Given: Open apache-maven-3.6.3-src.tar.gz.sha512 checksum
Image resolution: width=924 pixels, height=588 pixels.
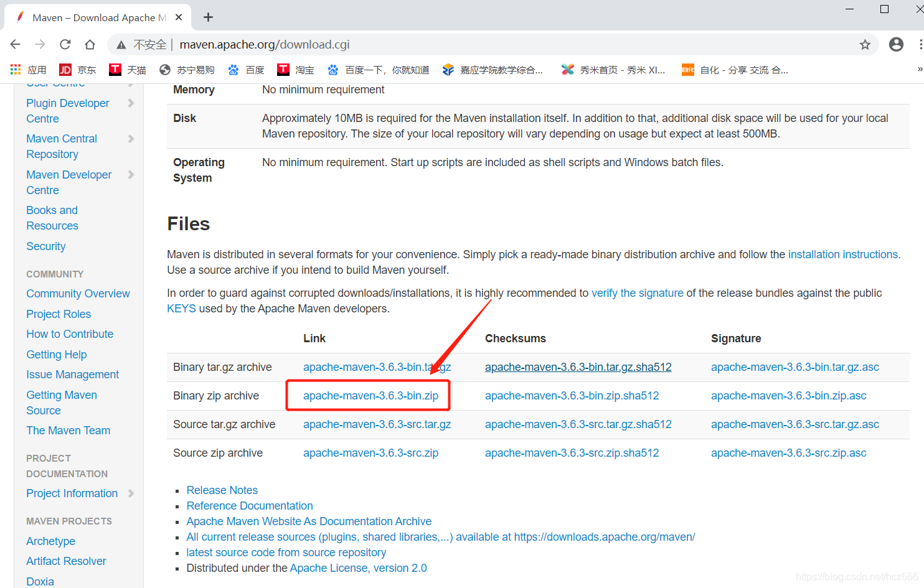Looking at the screenshot, I should tap(578, 424).
